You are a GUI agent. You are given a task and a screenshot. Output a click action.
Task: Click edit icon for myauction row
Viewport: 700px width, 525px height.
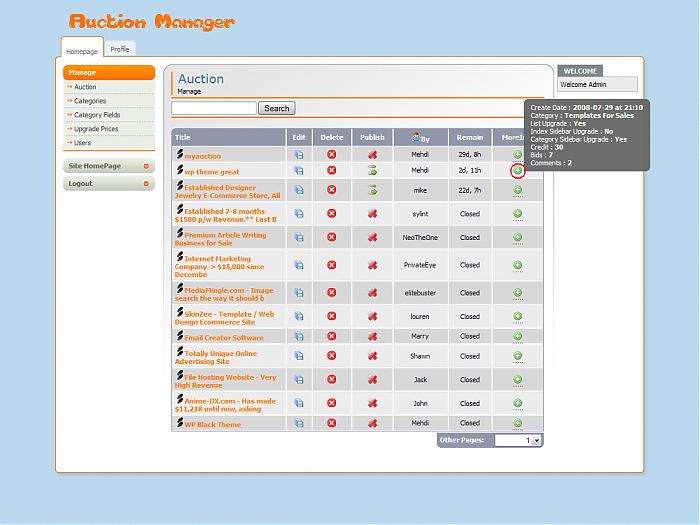coord(299,155)
